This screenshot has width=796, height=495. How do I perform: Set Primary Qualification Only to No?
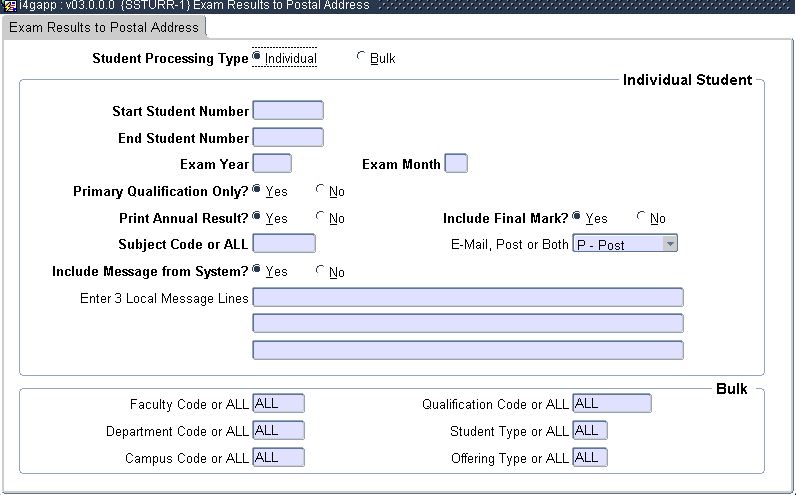tap(321, 190)
